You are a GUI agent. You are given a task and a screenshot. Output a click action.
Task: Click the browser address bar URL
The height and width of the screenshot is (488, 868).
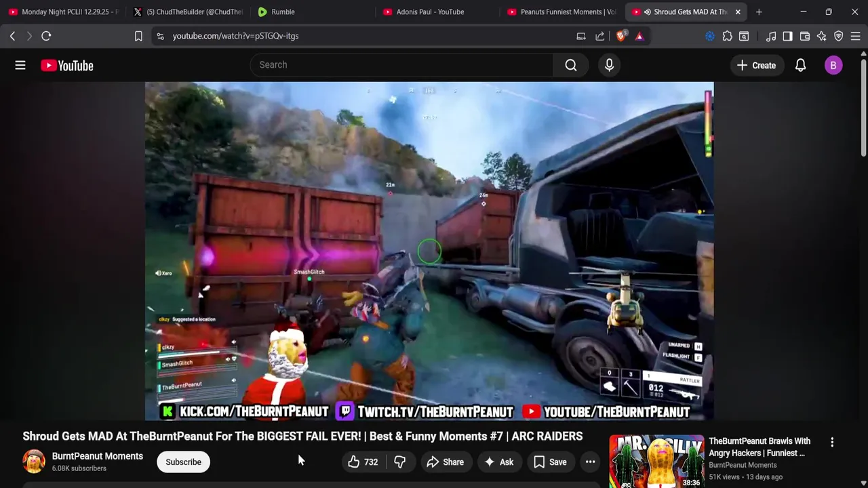coord(235,36)
